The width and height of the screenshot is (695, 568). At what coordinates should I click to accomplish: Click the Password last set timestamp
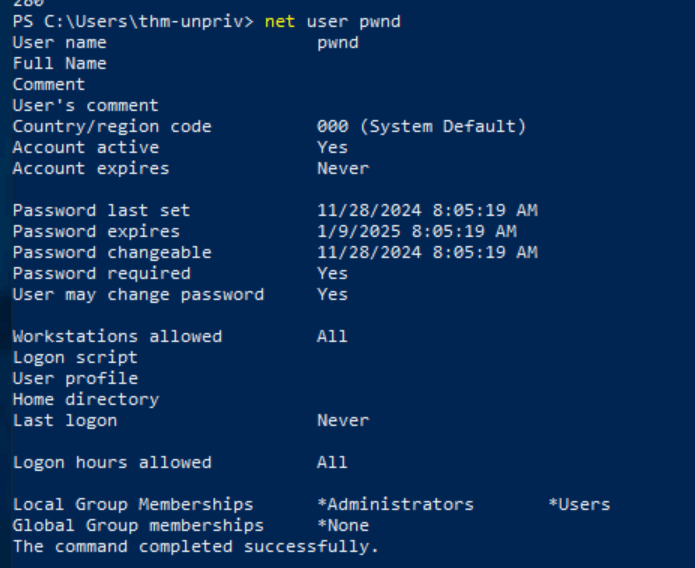pyautogui.click(x=427, y=211)
